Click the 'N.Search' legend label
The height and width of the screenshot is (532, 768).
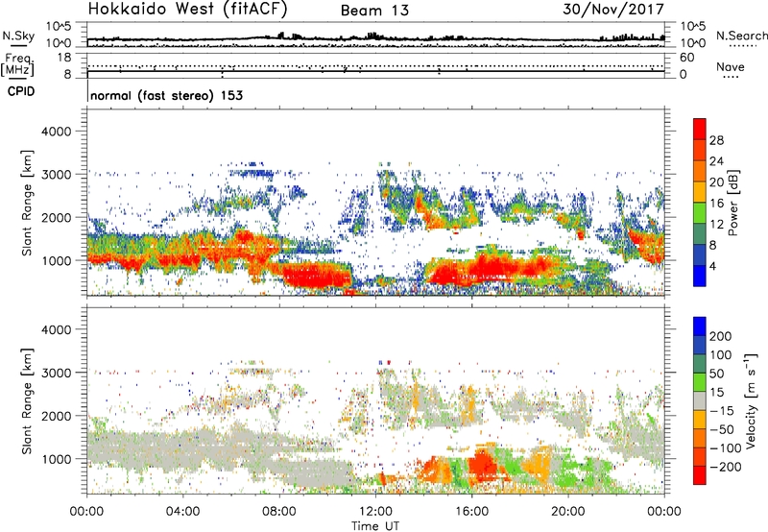tap(741, 36)
